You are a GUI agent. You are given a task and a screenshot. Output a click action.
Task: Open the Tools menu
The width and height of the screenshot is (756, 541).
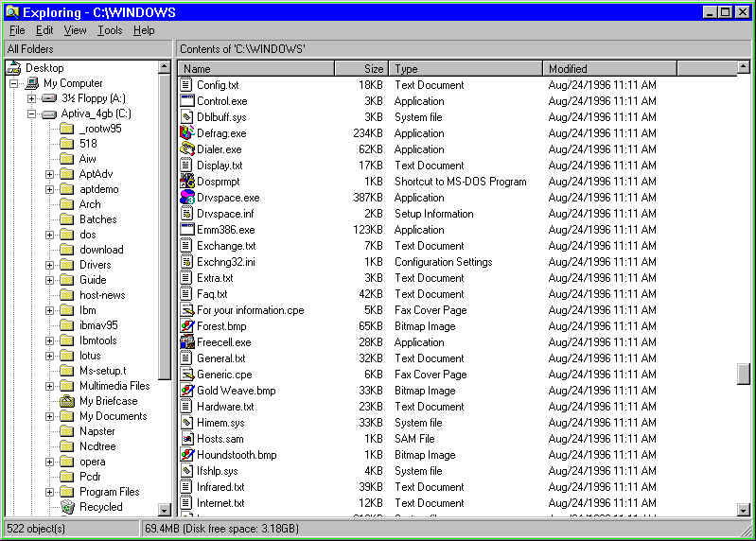coord(110,30)
